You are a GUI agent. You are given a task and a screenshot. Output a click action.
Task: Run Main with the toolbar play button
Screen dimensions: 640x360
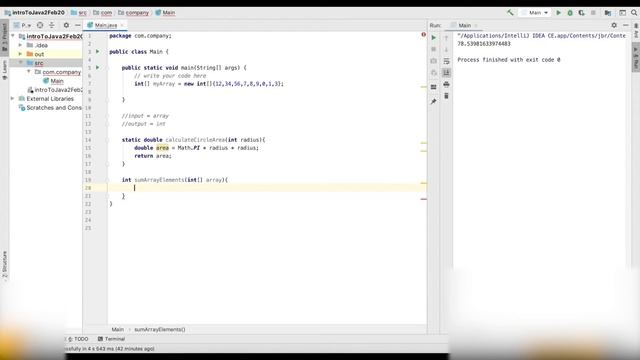558,13
